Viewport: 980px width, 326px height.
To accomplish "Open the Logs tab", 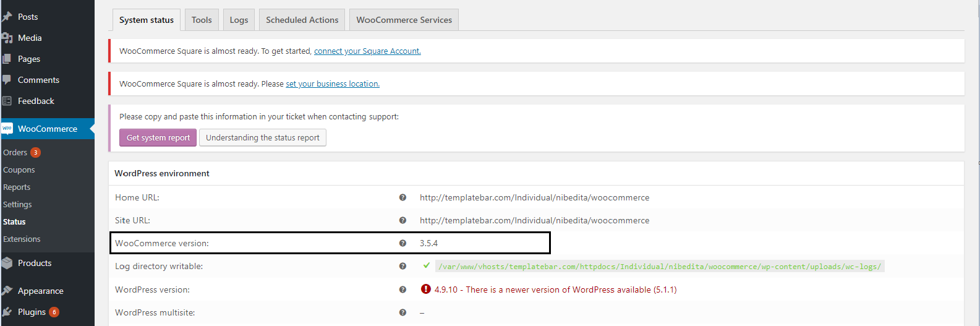I will click(x=239, y=20).
